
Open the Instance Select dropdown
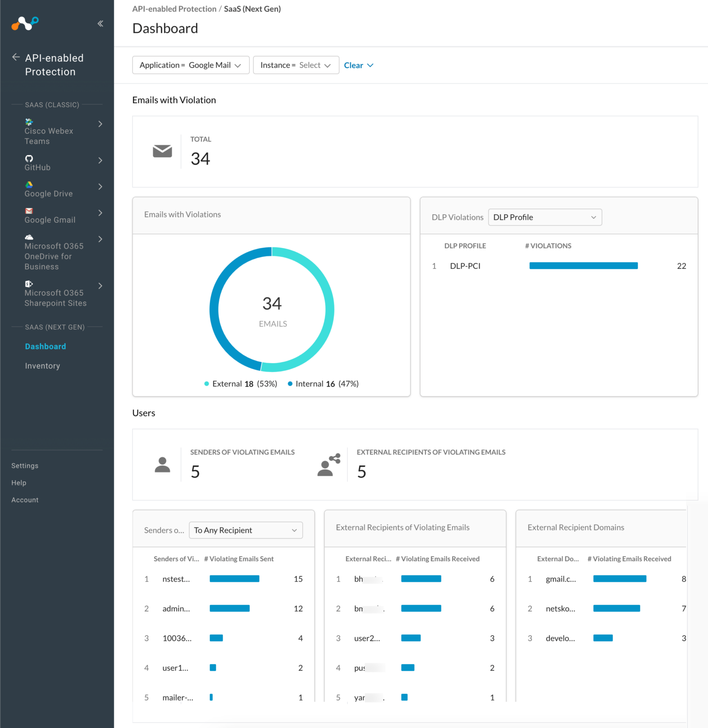tap(296, 65)
